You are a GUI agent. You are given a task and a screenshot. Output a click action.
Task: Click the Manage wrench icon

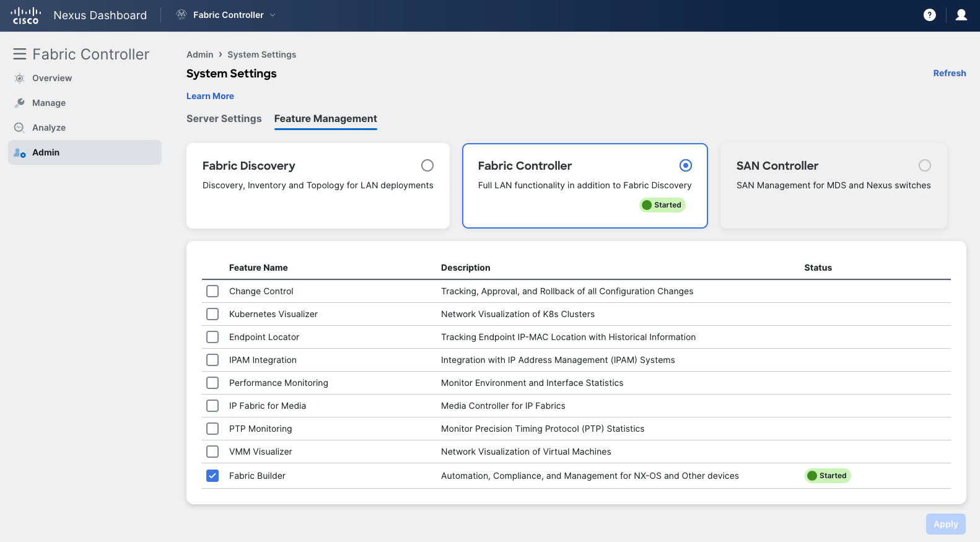[x=19, y=103]
